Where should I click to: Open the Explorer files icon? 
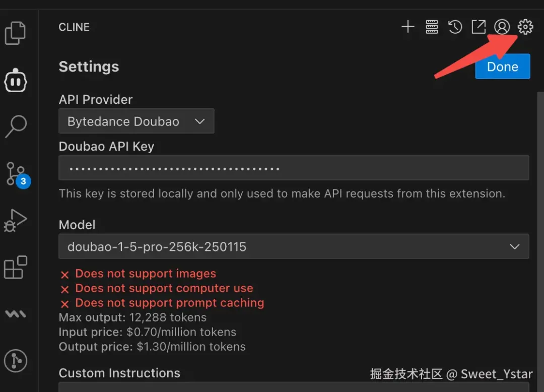coord(15,33)
